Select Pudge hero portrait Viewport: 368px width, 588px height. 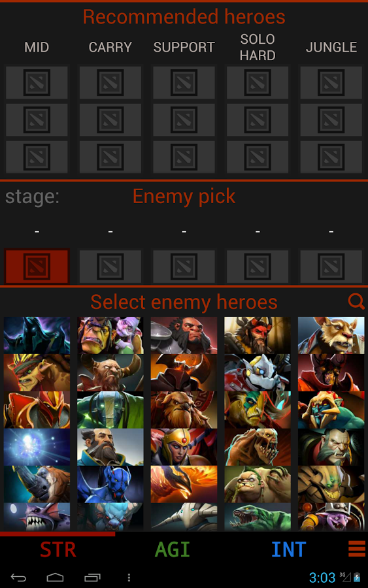point(258,484)
